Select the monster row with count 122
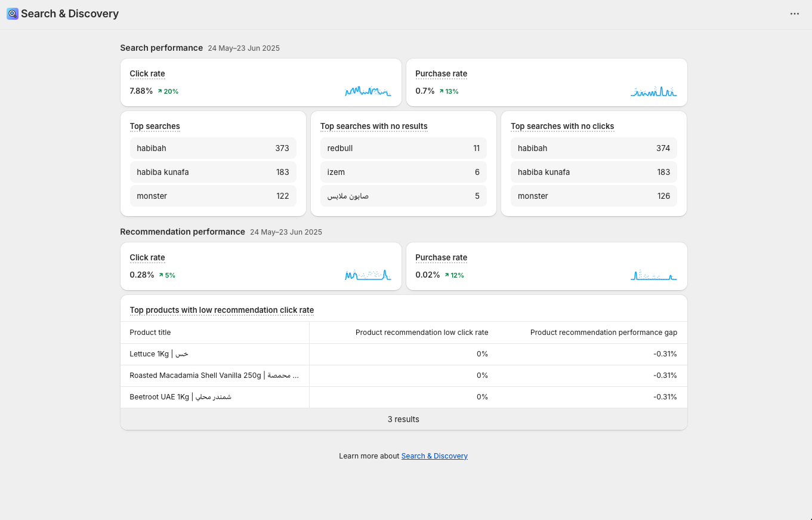Viewport: 812px width, 520px height. (213, 196)
